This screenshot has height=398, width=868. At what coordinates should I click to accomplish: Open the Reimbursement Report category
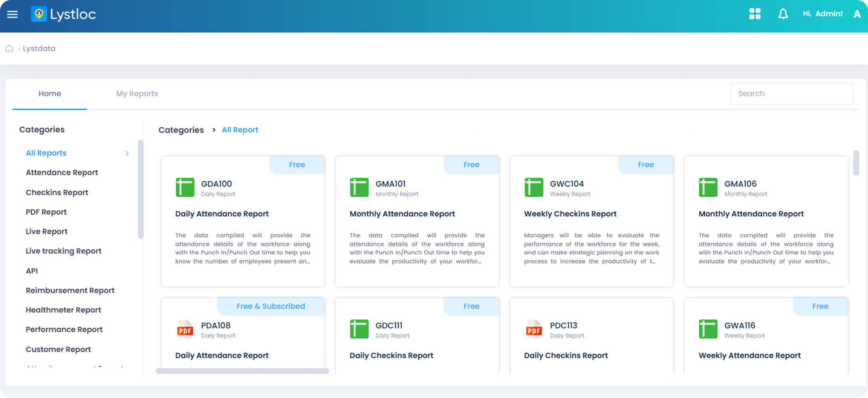point(70,291)
